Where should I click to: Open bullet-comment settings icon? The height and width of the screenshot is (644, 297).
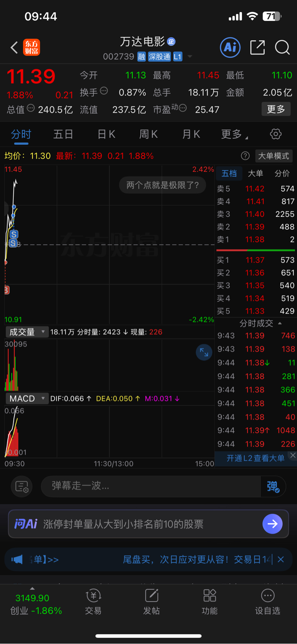point(22,486)
